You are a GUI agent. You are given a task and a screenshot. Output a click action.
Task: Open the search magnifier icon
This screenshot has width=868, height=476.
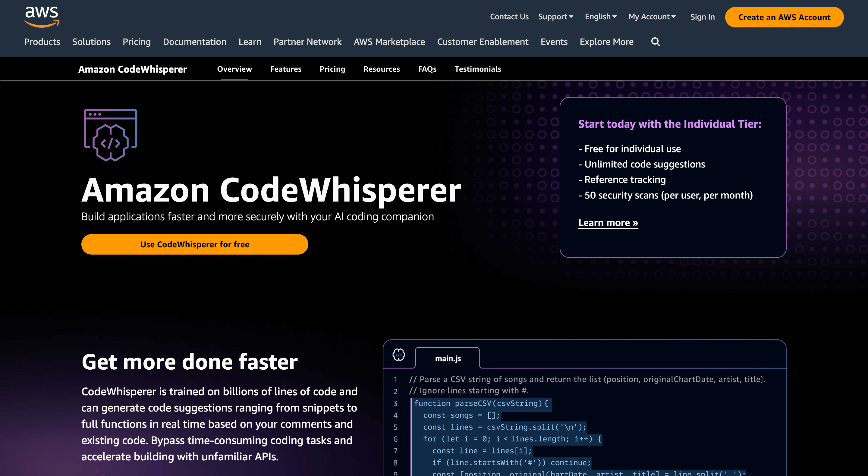click(656, 42)
